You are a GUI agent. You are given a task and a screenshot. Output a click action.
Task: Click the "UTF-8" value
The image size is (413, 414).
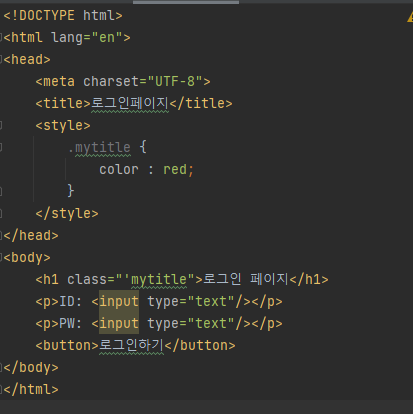click(175, 82)
